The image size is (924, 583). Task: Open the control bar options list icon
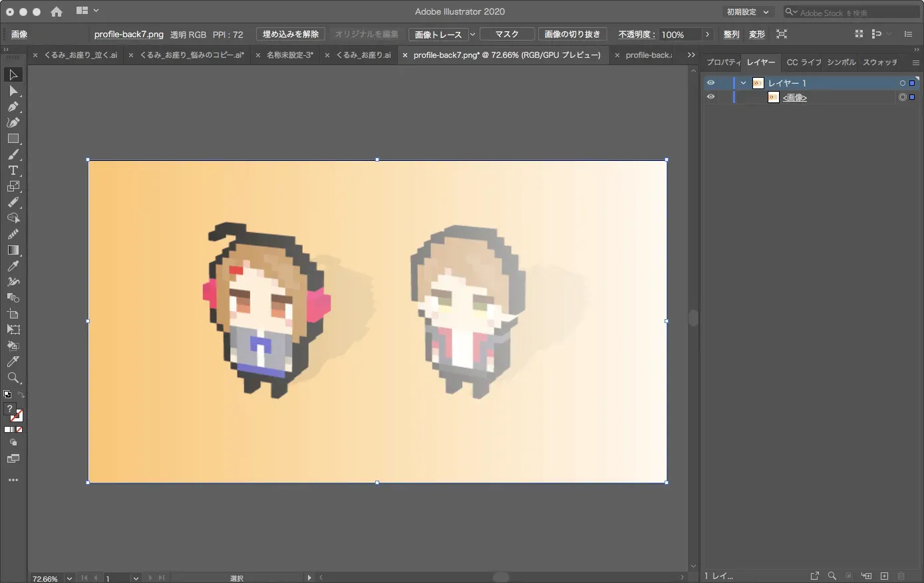tap(908, 34)
